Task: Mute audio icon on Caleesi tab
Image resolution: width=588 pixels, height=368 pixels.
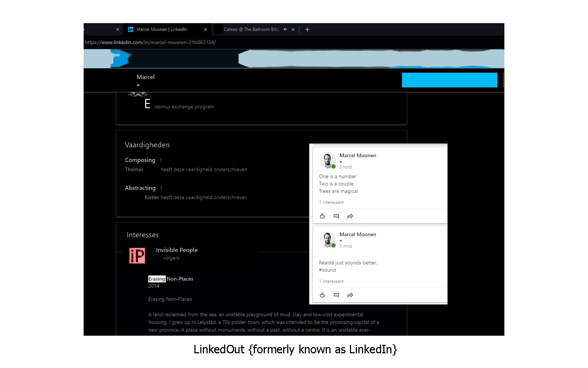Action: click(x=285, y=29)
